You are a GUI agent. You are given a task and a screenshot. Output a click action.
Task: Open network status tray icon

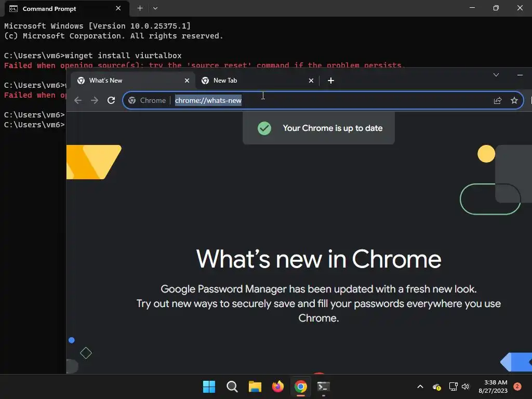point(453,387)
